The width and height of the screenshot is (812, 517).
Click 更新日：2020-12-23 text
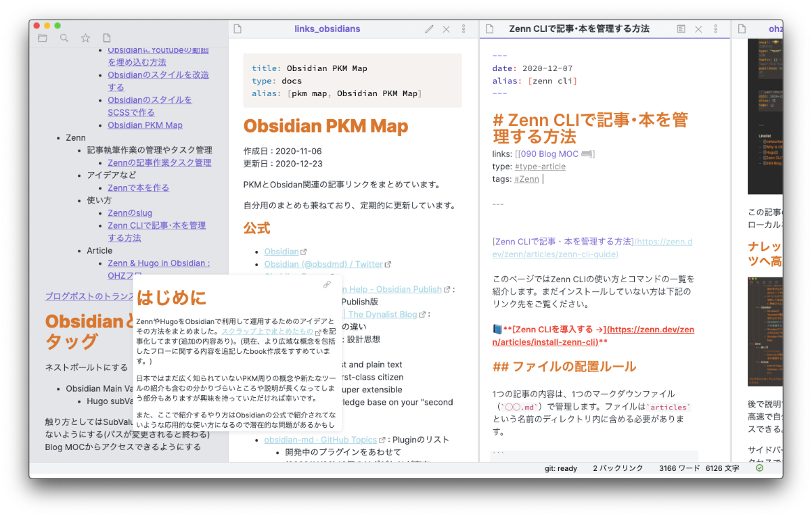pos(283,164)
